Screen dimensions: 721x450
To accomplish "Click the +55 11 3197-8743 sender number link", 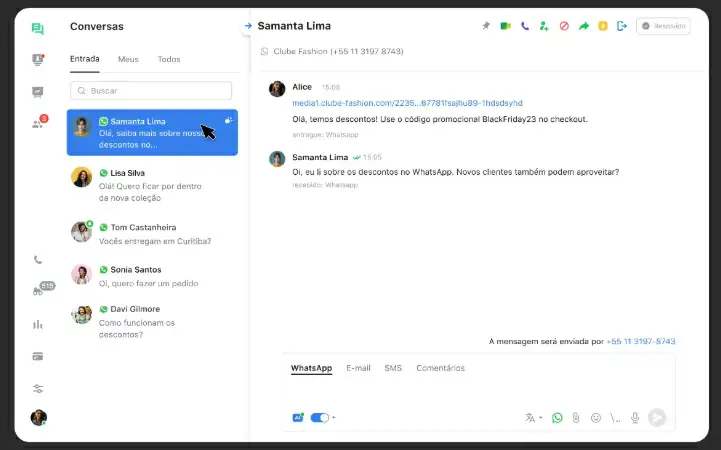I will 641,342.
